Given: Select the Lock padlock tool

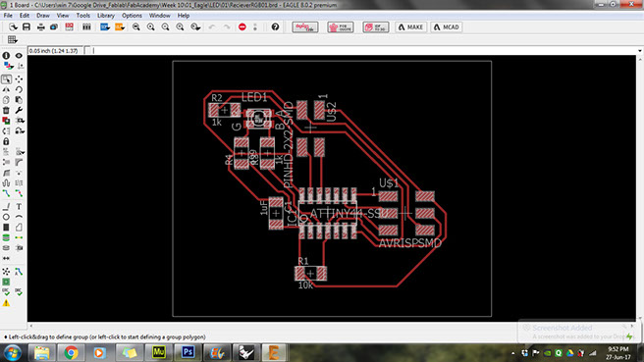Looking at the screenshot, I should click(x=6, y=141).
